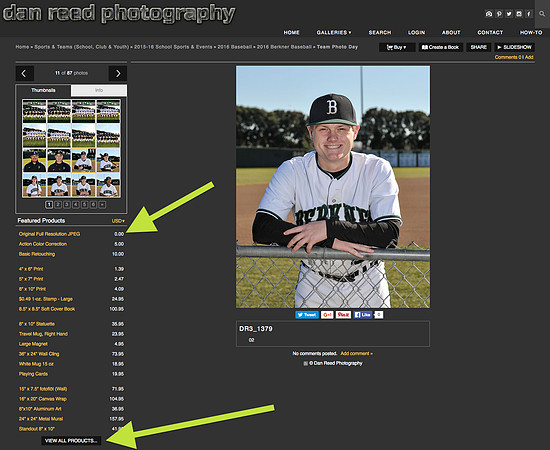Click the price 0.00 for Original JPEG
The height and width of the screenshot is (450, 550).
(119, 234)
